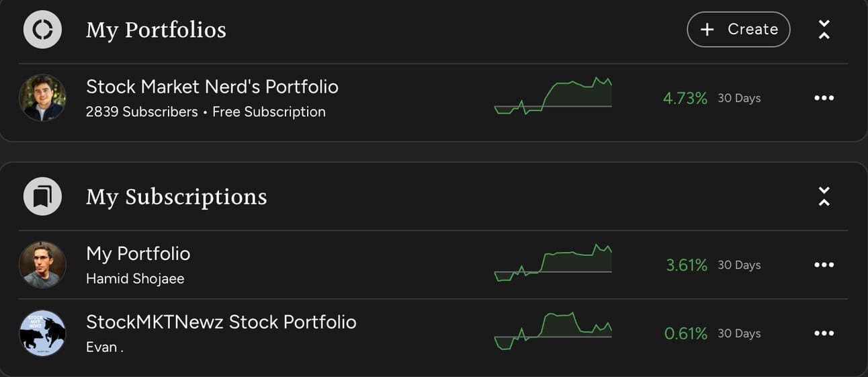Click the My Portfolios circular ring icon
868x377 pixels.
click(x=42, y=30)
